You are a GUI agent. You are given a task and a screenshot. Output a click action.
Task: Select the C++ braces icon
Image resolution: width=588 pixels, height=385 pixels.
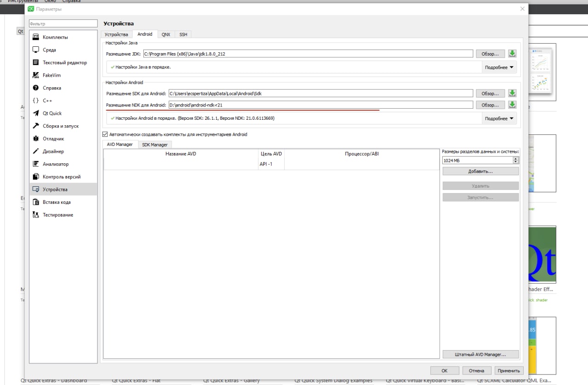pos(36,100)
